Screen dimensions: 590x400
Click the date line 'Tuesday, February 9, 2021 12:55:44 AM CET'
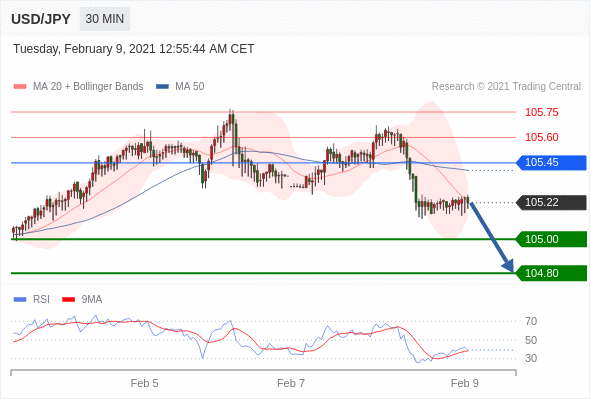(x=134, y=49)
